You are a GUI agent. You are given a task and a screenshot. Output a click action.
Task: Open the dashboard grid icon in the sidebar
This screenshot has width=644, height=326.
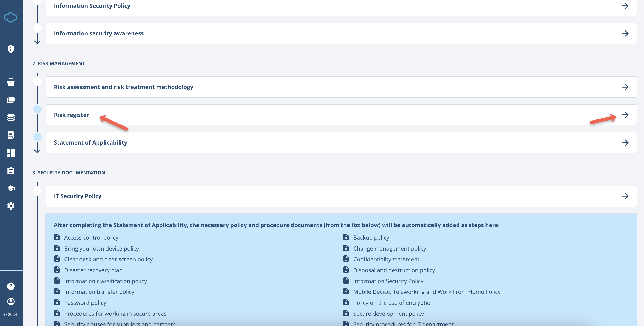(11, 153)
